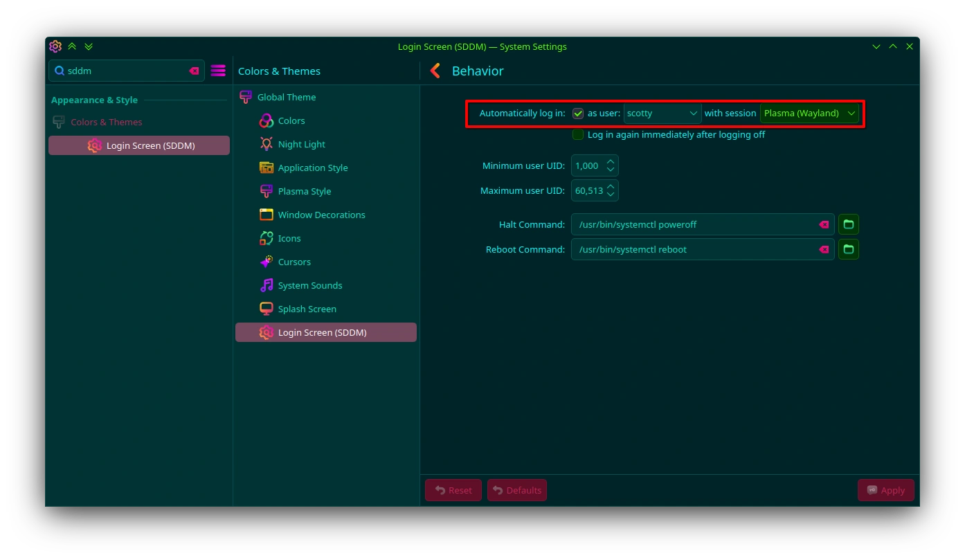
Task: Click the Application Style icon
Action: (x=267, y=168)
